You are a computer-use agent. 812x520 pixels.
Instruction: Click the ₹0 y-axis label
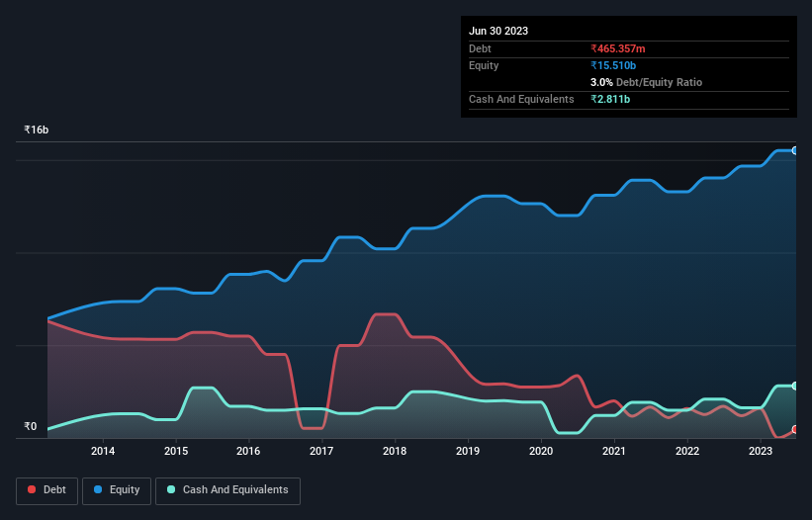coord(31,426)
